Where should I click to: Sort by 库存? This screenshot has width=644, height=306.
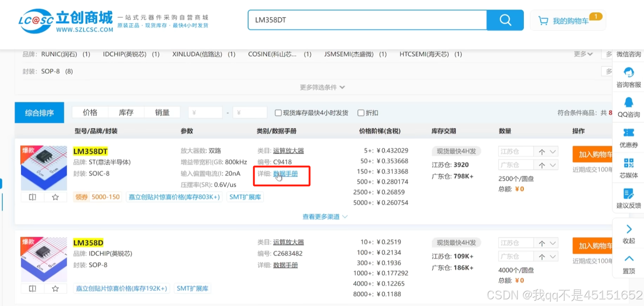126,112
